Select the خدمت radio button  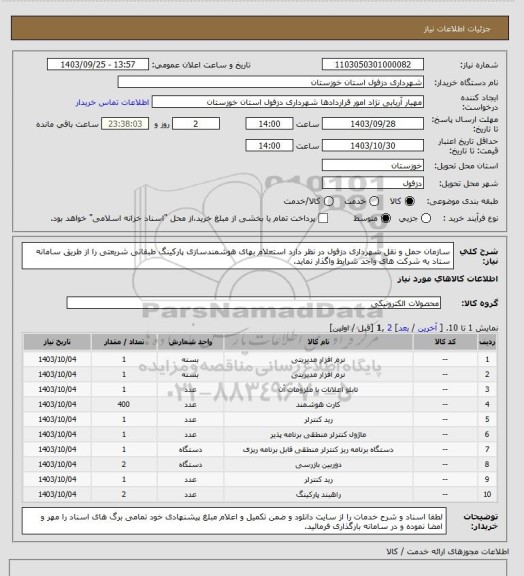[x=374, y=201]
